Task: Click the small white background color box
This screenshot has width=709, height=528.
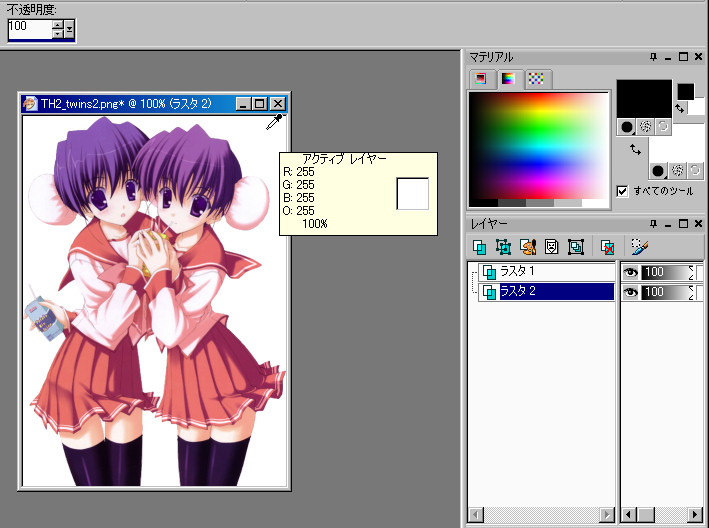Action: tap(699, 107)
